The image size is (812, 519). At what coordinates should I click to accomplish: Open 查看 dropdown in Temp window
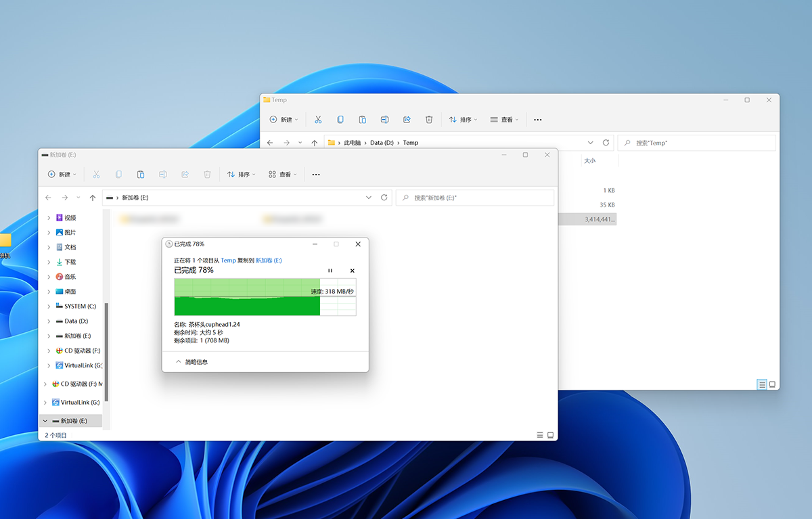coord(505,120)
